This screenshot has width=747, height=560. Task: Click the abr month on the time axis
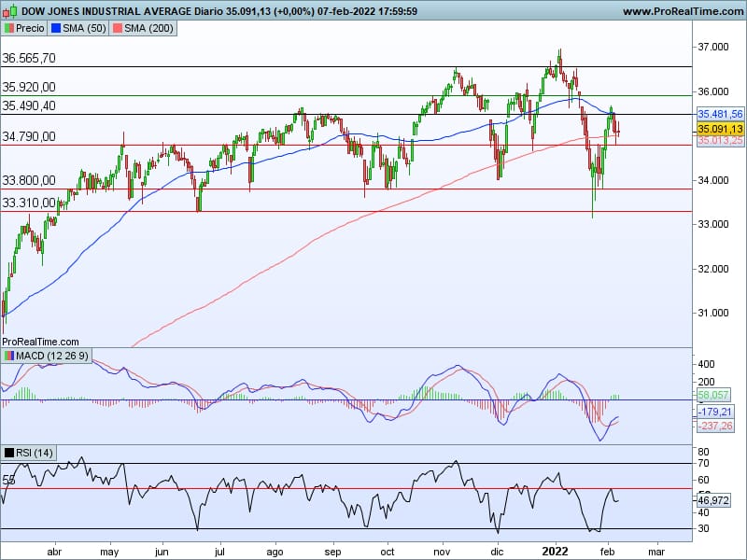(55, 552)
